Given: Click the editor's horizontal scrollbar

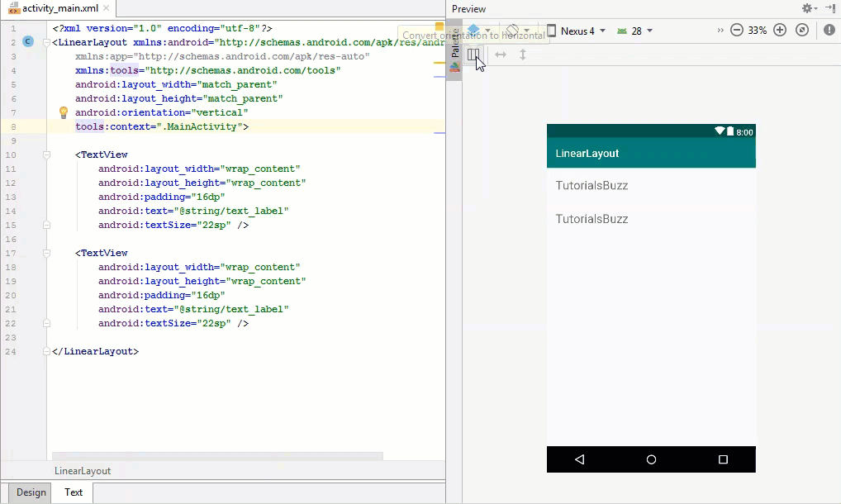Looking at the screenshot, I should coord(215,455).
